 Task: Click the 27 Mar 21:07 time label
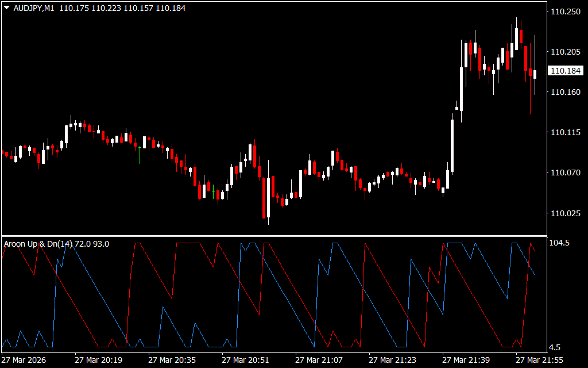tap(319, 360)
